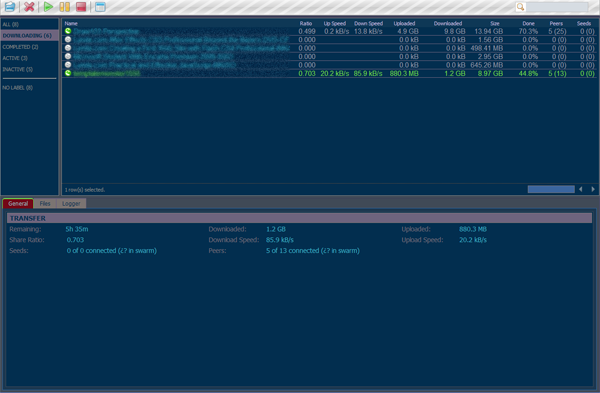
Task: Click '0 of 0 connected' seeds value
Action: [112, 251]
